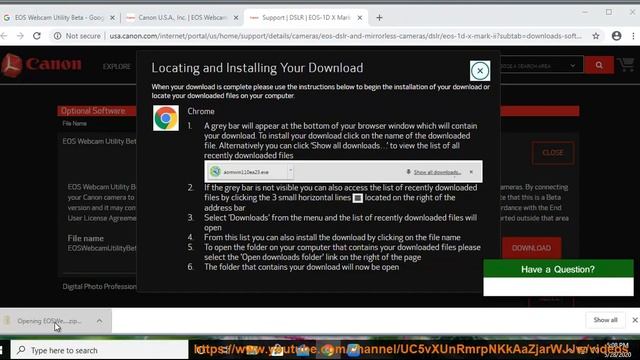Close the Support DSLR EOS-1D X tab
This screenshot has height=360, width=640.
(360, 18)
